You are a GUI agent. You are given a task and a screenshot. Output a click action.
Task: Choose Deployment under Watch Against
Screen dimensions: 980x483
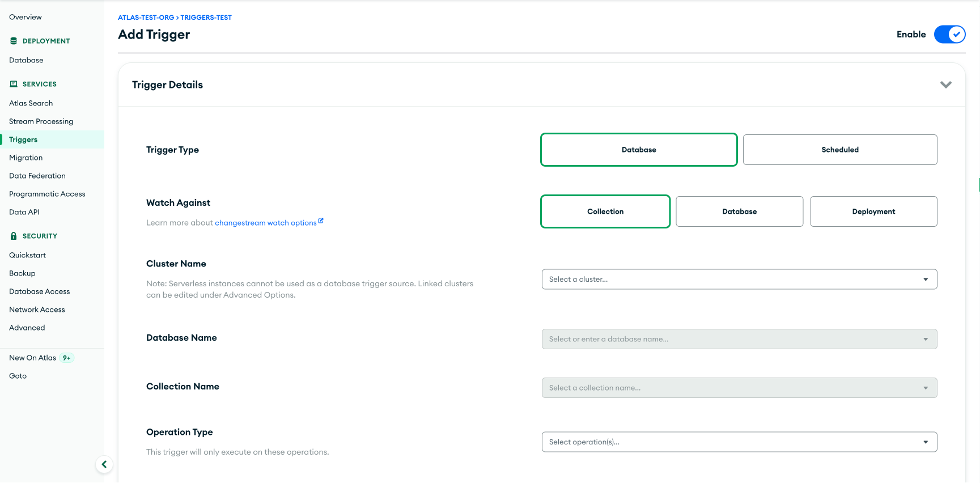tap(873, 211)
